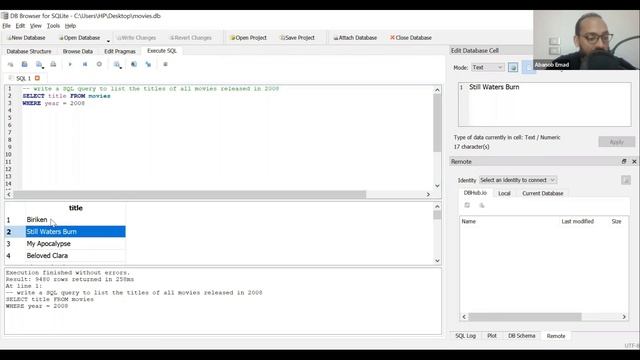
Task: Open the Plot bottom tab
Action: pos(492,336)
